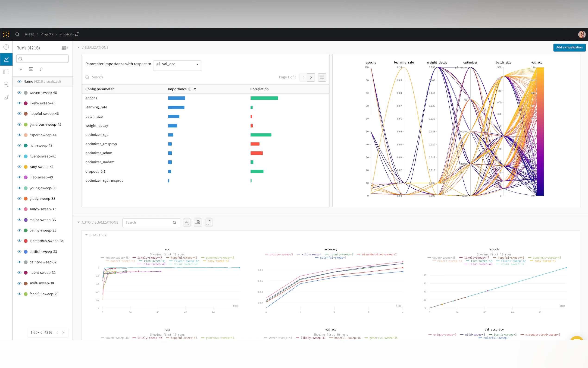Toggle the eye icon for all visualized runs
The width and height of the screenshot is (588, 368).
click(19, 81)
